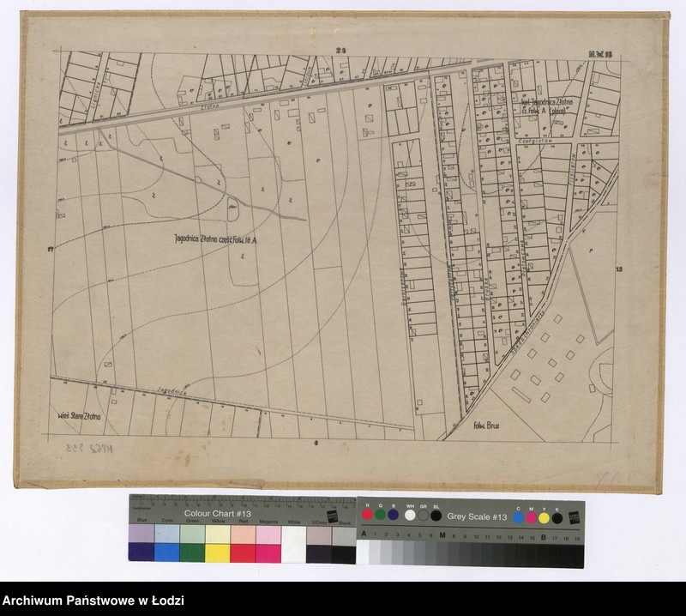Click the red circle under R on the grey scale
This screenshot has height=616, width=686.
(367, 515)
